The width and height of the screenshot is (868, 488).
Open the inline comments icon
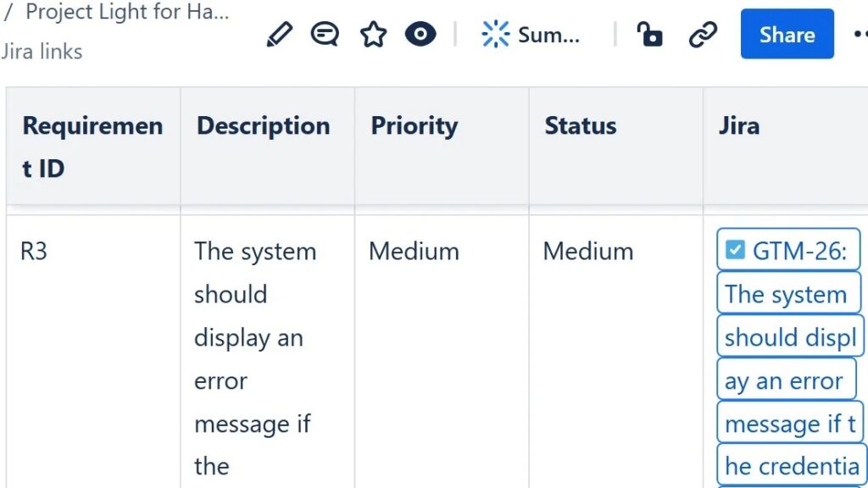pyautogui.click(x=325, y=35)
